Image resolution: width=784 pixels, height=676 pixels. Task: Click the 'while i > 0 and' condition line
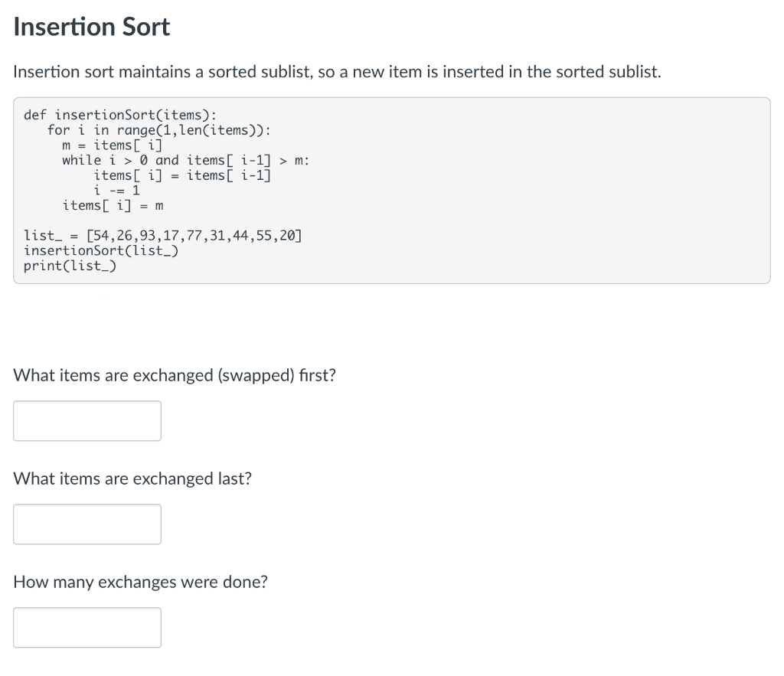click(185, 161)
